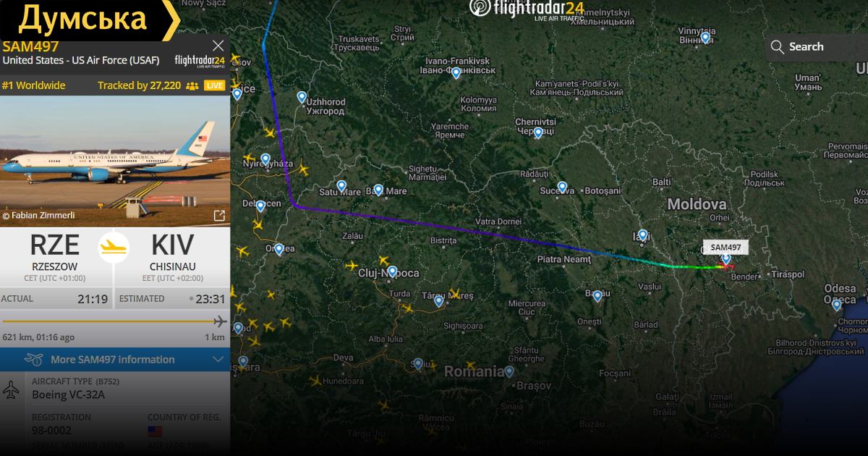The width and height of the screenshot is (868, 456).
Task: Click the chevron next to More SAM497 information
Action: coord(218,360)
